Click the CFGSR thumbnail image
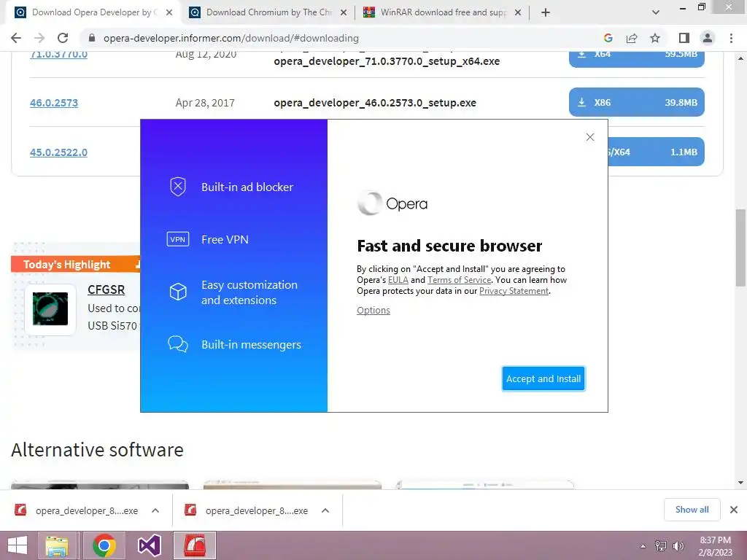747x560 pixels. (50, 309)
